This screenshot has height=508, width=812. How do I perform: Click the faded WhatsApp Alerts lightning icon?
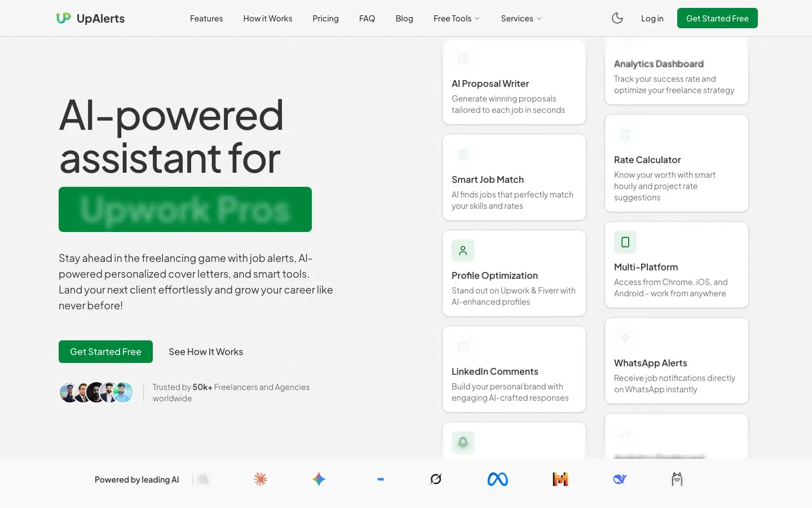(625, 338)
